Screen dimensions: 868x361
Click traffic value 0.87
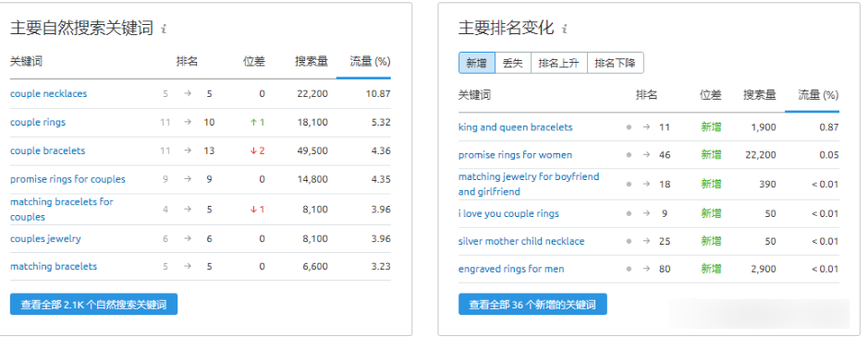(829, 127)
